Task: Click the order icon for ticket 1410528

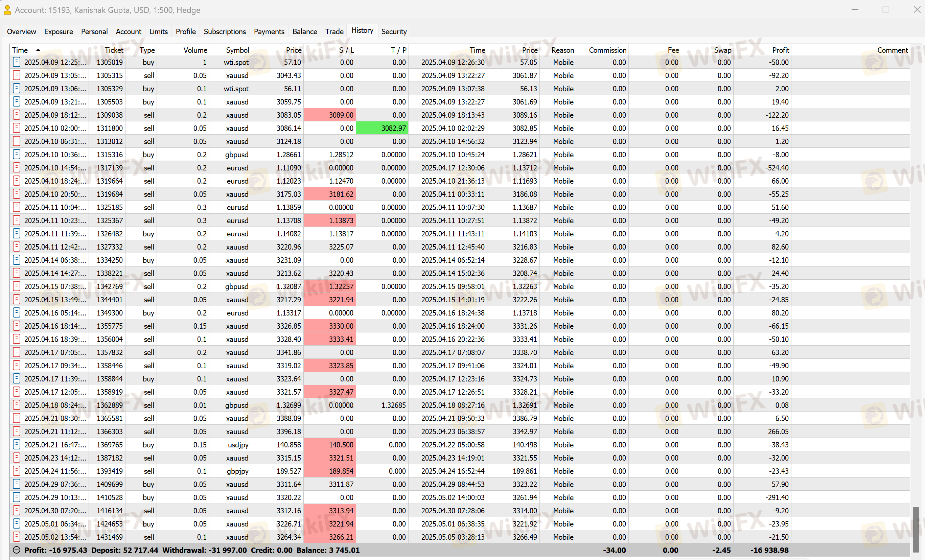Action: (16, 497)
